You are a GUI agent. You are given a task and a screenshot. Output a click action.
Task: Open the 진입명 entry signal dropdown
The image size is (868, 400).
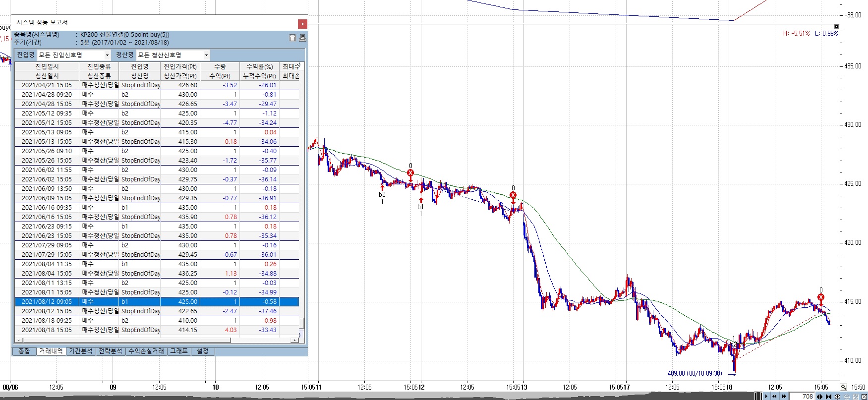pos(107,55)
